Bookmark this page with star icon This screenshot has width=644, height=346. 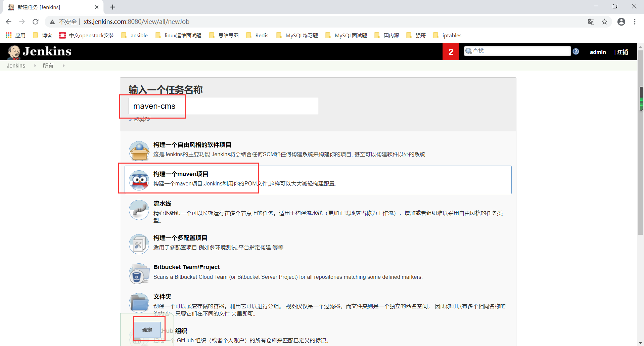[x=604, y=22]
